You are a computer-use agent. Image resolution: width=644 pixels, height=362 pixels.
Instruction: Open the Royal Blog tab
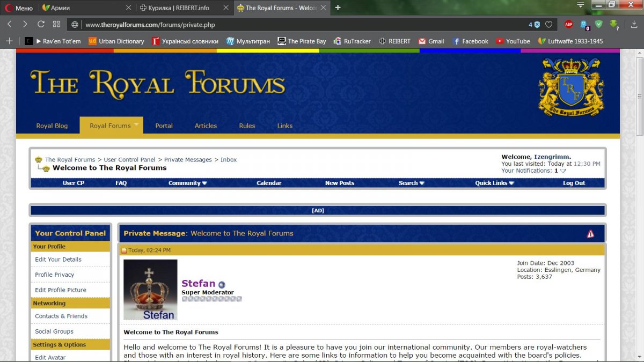point(52,125)
